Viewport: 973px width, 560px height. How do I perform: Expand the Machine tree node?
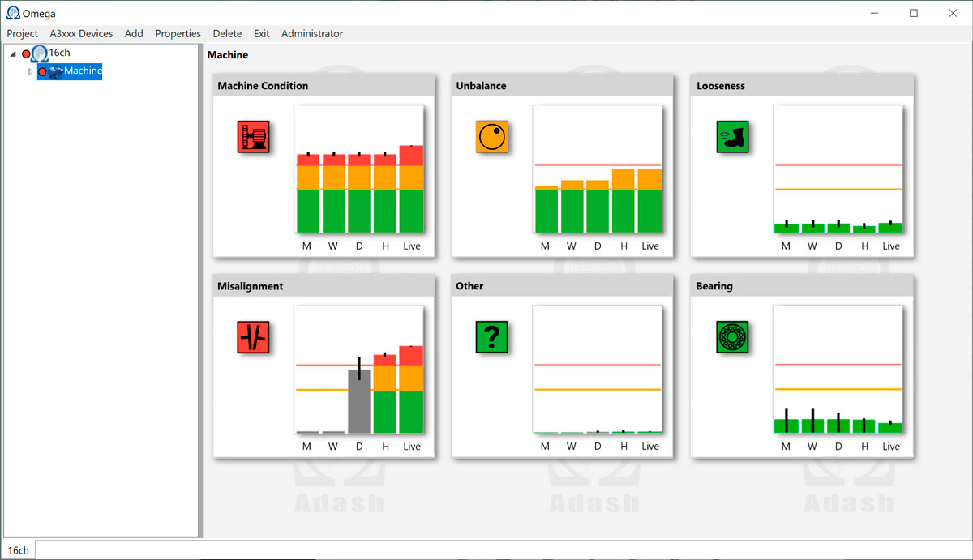pos(30,71)
